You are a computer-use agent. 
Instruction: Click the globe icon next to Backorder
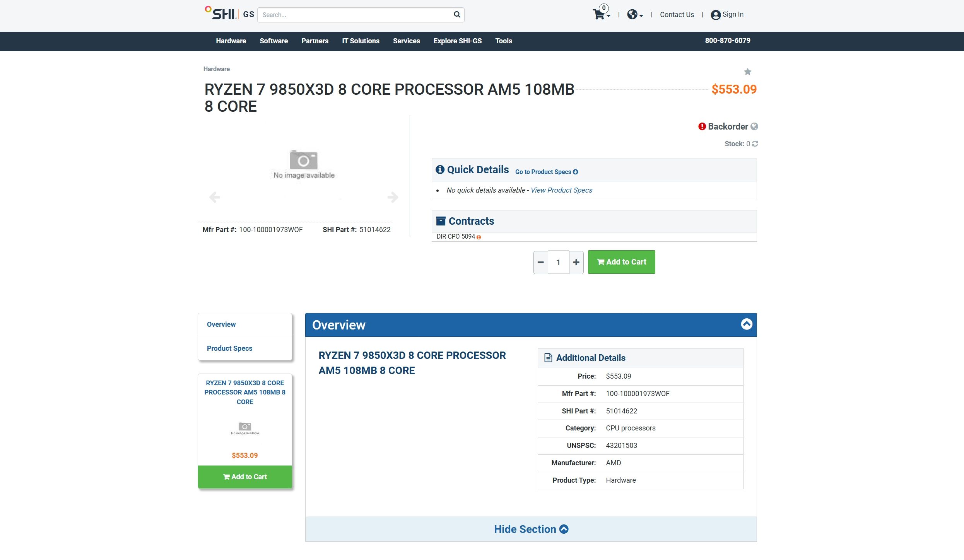[x=754, y=126]
